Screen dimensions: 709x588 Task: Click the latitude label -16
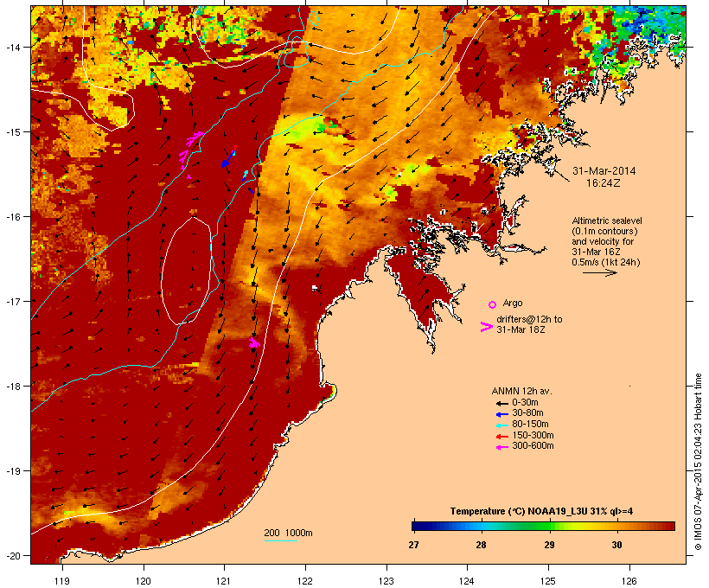coord(13,217)
